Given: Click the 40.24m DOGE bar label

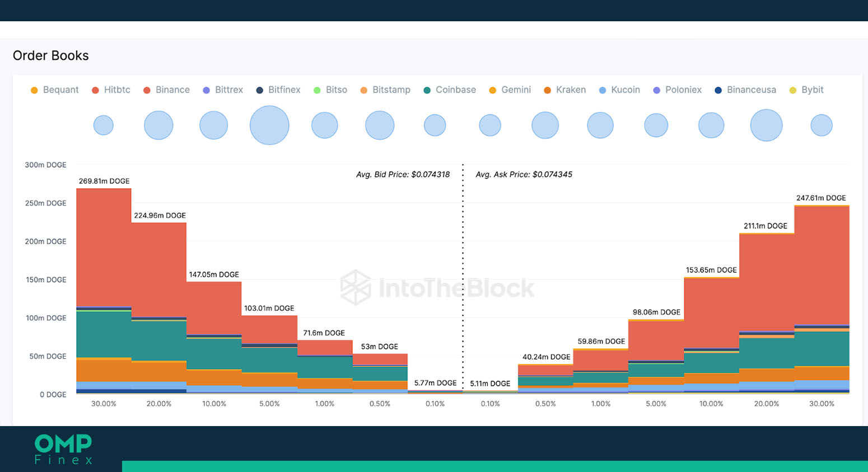Looking at the screenshot, I should [x=546, y=357].
